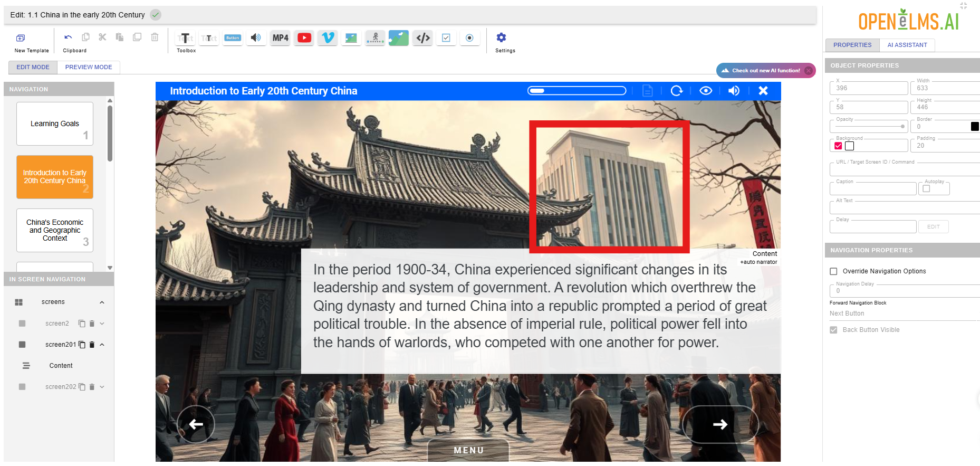The image size is (980, 466).
Task: Toggle the Background checkbox in Object Properties
Action: (838, 146)
